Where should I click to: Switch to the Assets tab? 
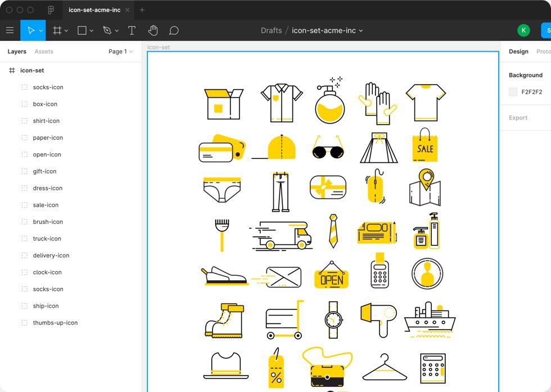click(44, 52)
